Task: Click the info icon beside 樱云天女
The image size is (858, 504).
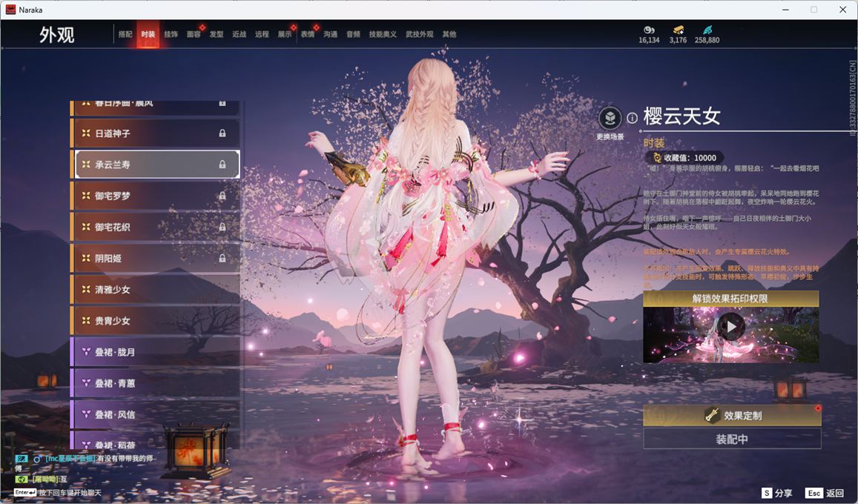Action: [x=632, y=118]
